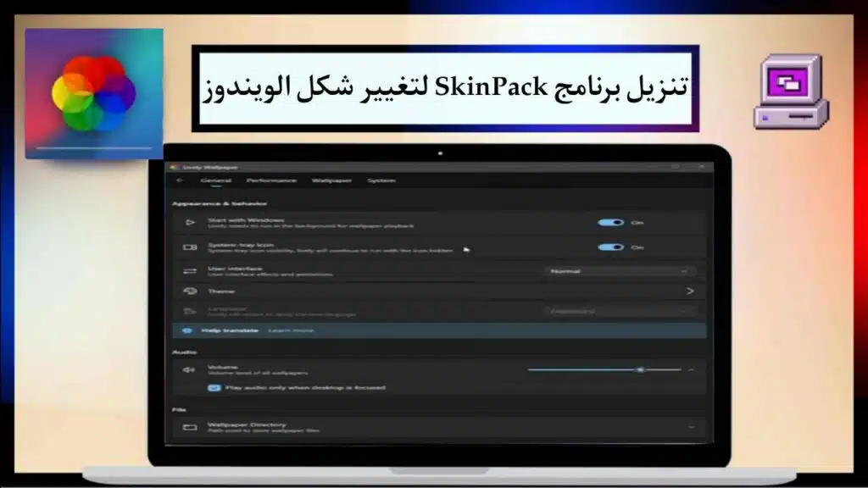
Task: Open the User interface Normal dropdown
Action: point(619,271)
